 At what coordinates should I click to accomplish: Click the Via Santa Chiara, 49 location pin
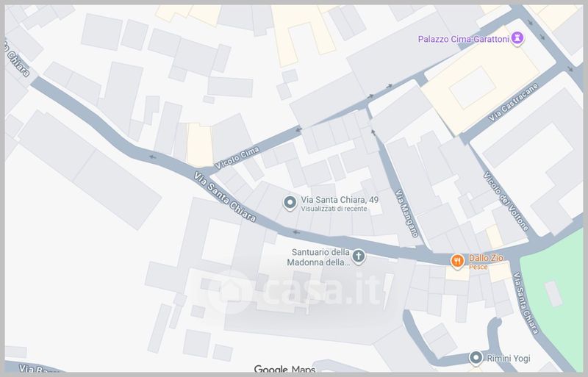(x=290, y=203)
